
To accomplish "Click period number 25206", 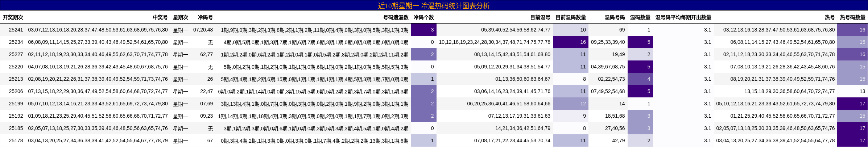I will pos(16,91).
